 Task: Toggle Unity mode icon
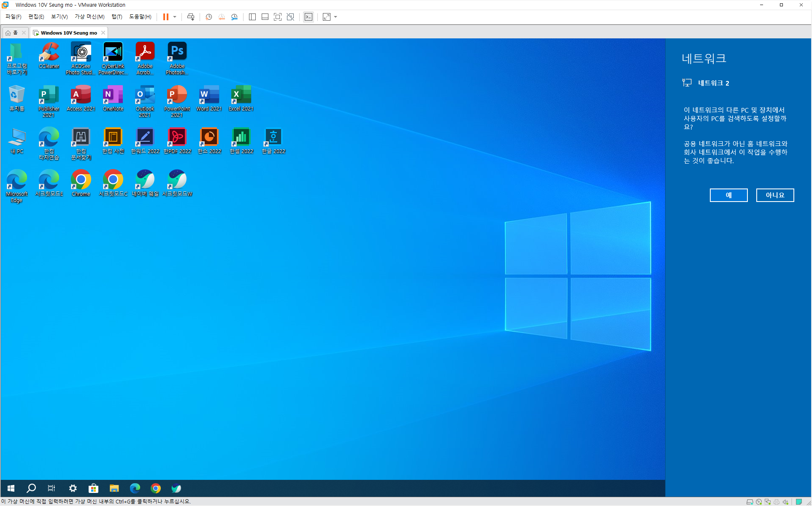290,17
